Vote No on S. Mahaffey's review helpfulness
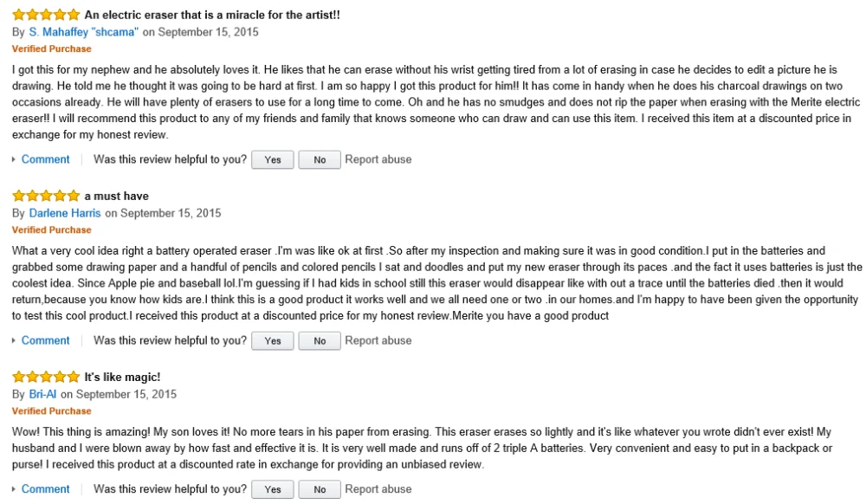The height and width of the screenshot is (504, 866). [x=320, y=160]
